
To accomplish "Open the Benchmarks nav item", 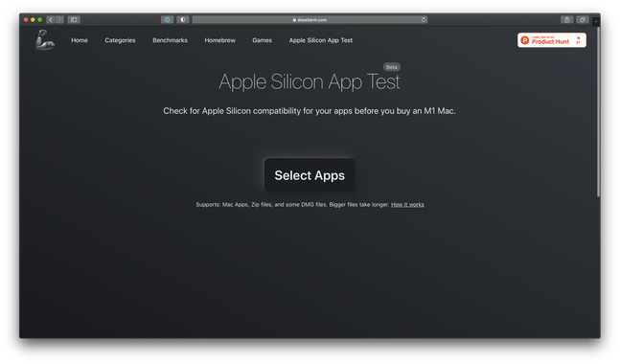I will coord(170,40).
